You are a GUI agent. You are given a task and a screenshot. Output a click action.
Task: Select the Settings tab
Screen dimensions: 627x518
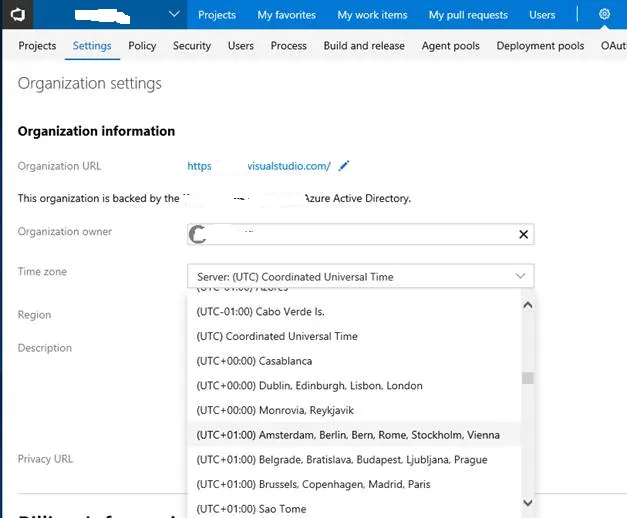(x=92, y=46)
